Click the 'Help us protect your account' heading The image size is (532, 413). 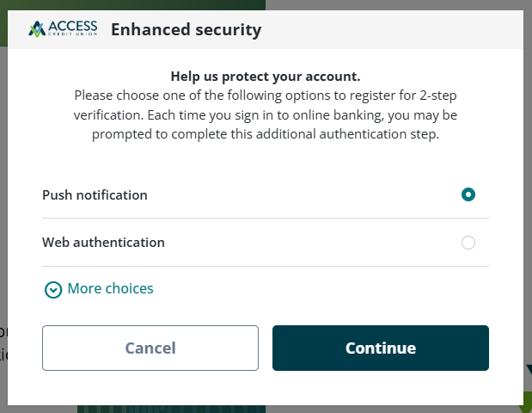265,77
